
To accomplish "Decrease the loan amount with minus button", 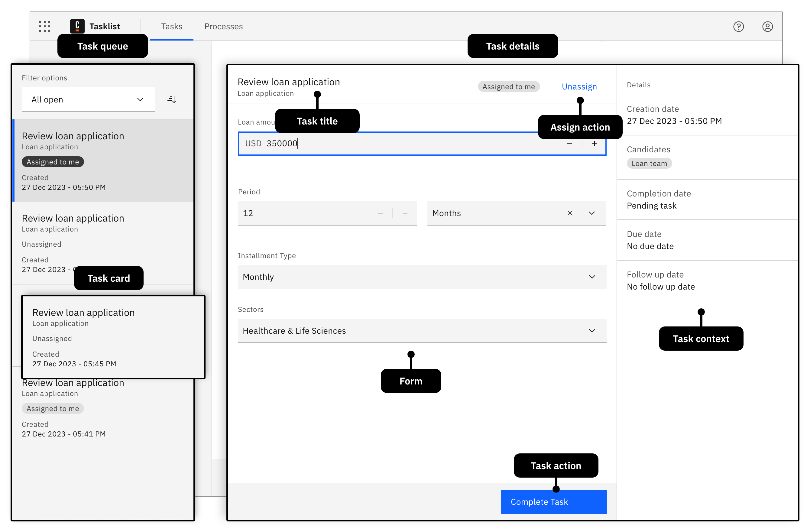I will [x=569, y=144].
